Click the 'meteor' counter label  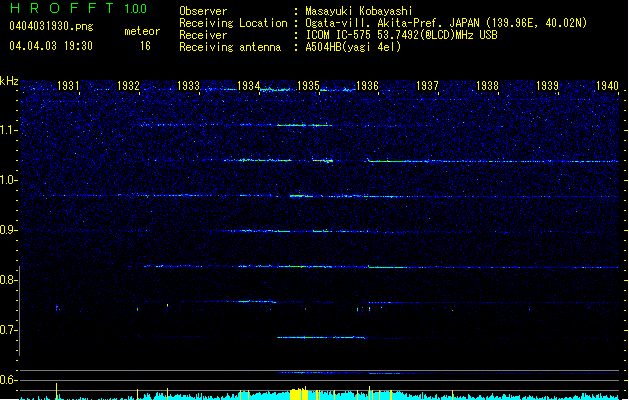142,31
